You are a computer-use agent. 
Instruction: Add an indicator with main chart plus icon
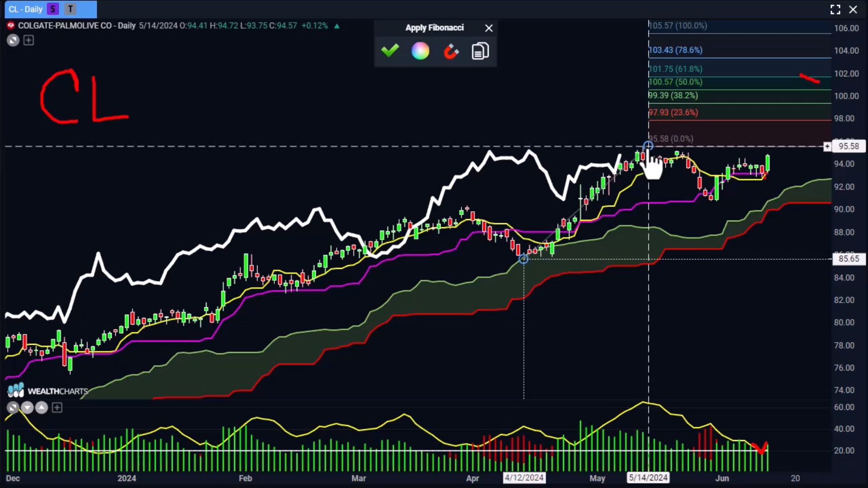click(28, 40)
